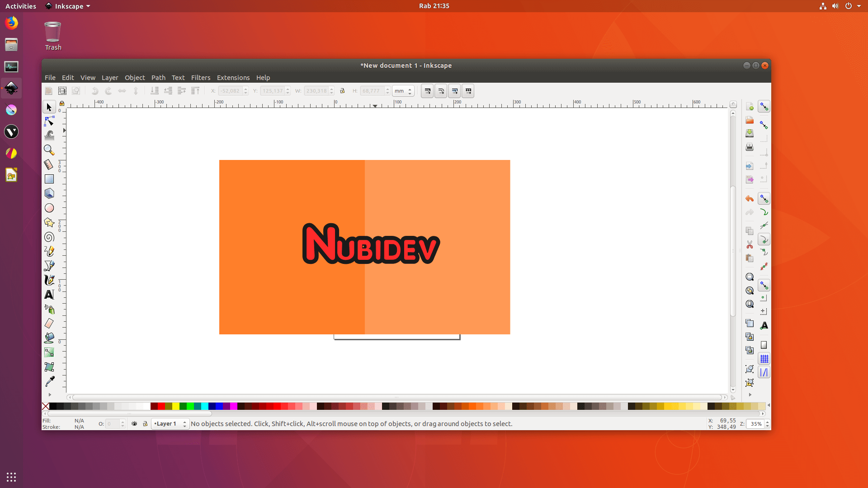The width and height of the screenshot is (868, 488).
Task: Expand the toolbox with the side arrow
Action: (x=50, y=394)
